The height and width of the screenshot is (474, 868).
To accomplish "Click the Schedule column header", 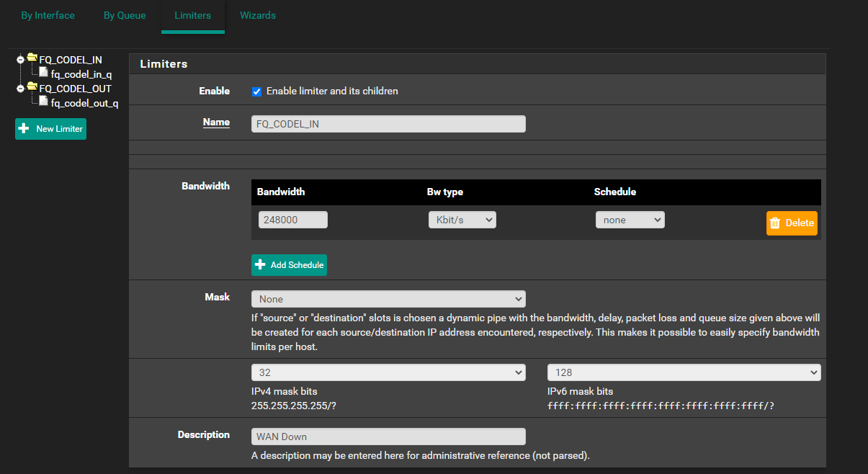I will point(615,192).
